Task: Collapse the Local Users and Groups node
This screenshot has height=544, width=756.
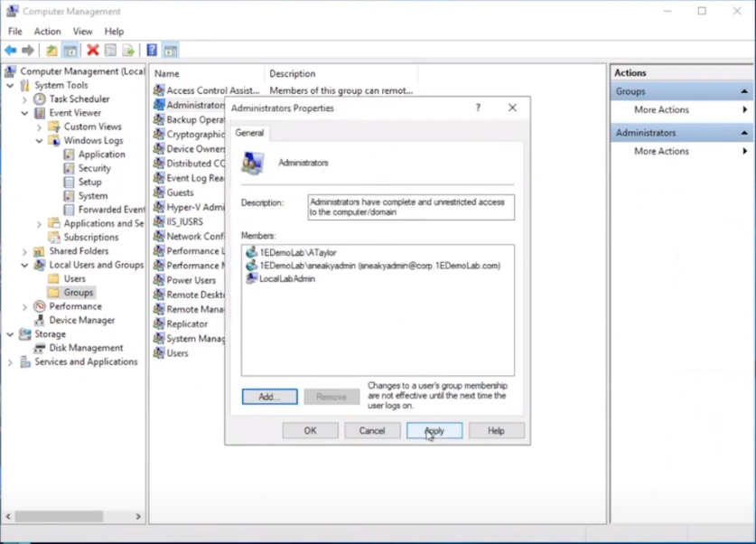Action: point(24,265)
